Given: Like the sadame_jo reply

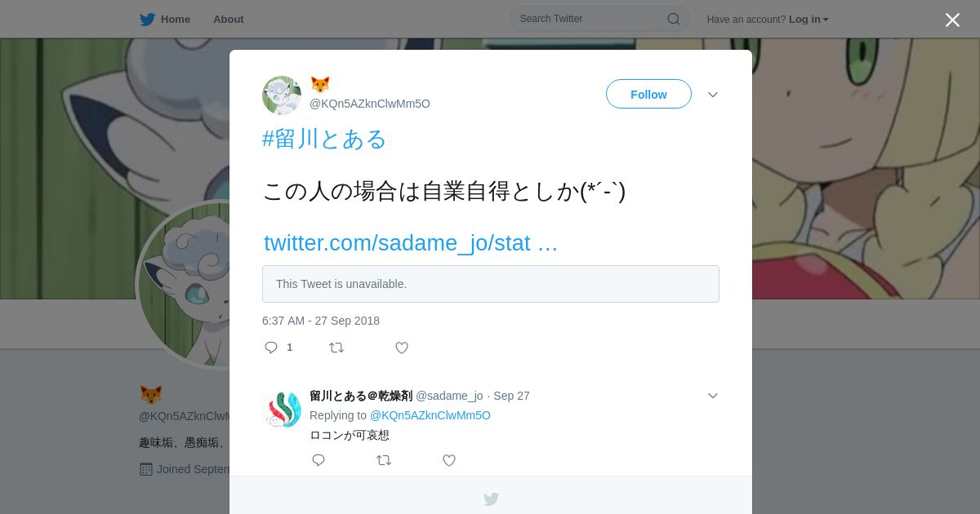Looking at the screenshot, I should pyautogui.click(x=449, y=460).
